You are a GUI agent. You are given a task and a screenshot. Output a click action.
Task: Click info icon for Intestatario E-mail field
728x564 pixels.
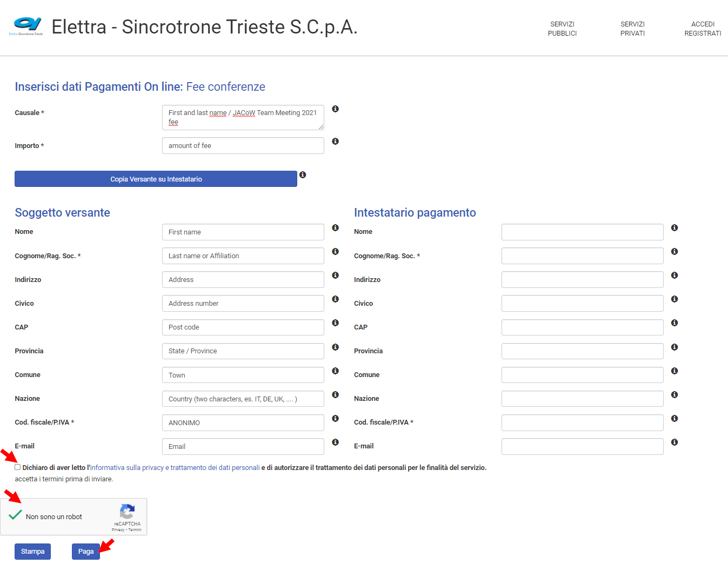pyautogui.click(x=674, y=442)
